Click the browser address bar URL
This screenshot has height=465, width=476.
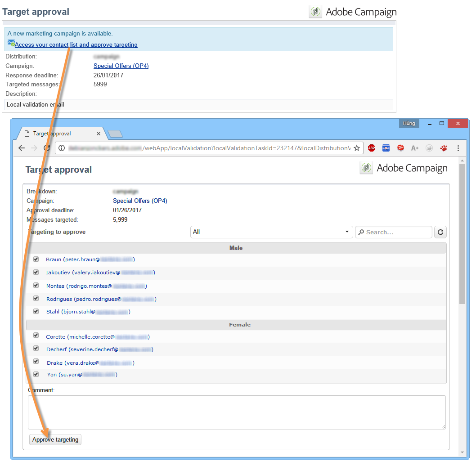[x=210, y=148]
